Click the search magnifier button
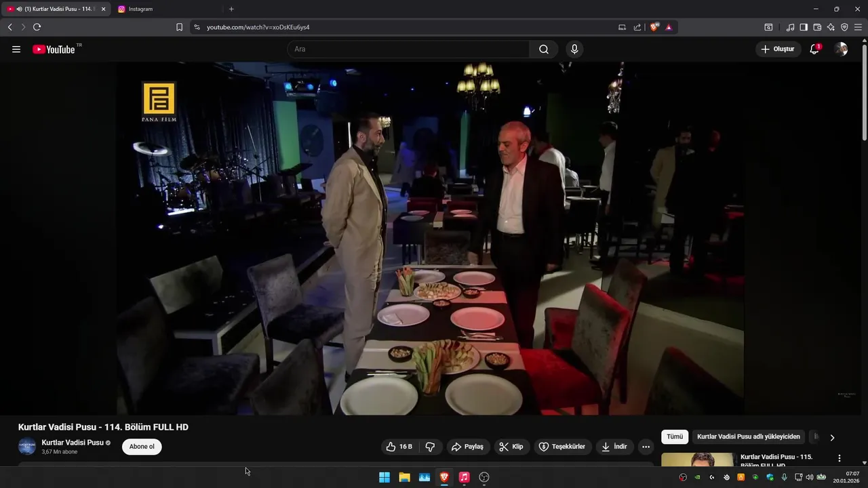The image size is (868, 488). click(544, 49)
